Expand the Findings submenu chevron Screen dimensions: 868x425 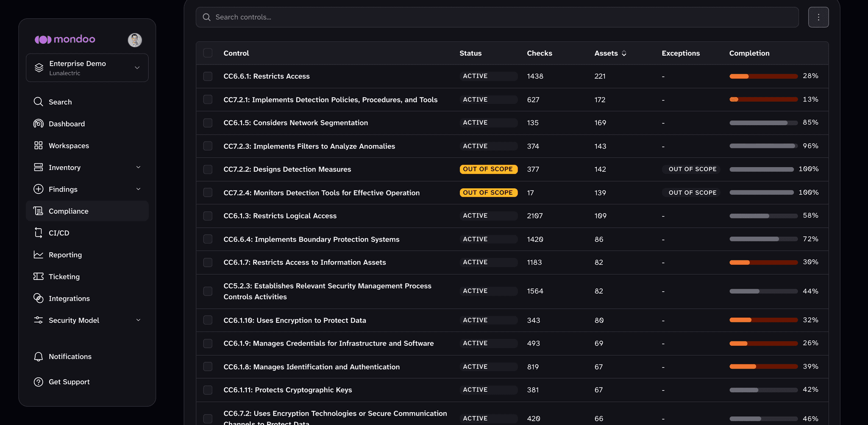138,189
